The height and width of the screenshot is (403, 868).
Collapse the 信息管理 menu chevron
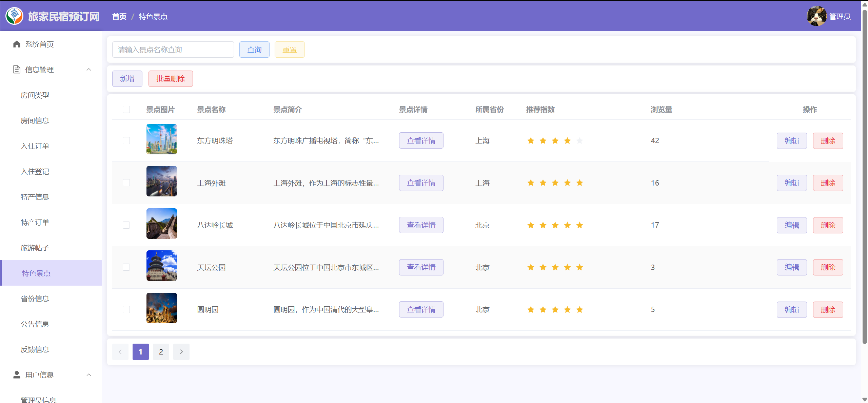(89, 70)
